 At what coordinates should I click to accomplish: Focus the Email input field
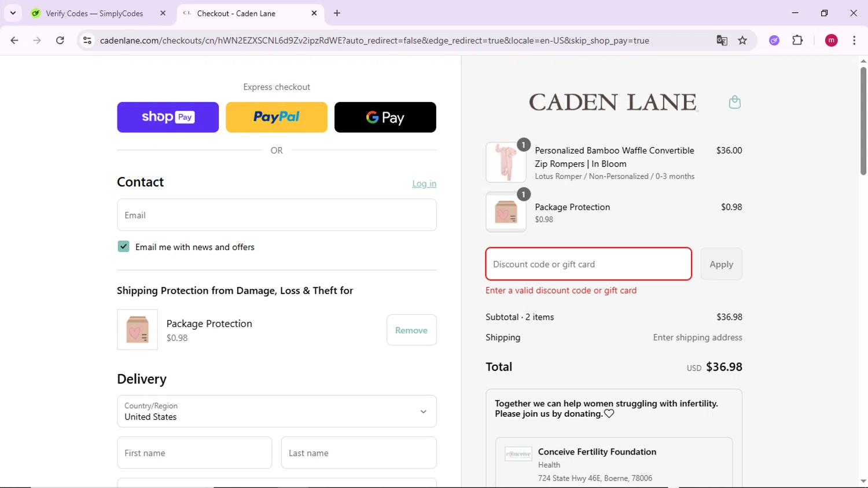[277, 215]
